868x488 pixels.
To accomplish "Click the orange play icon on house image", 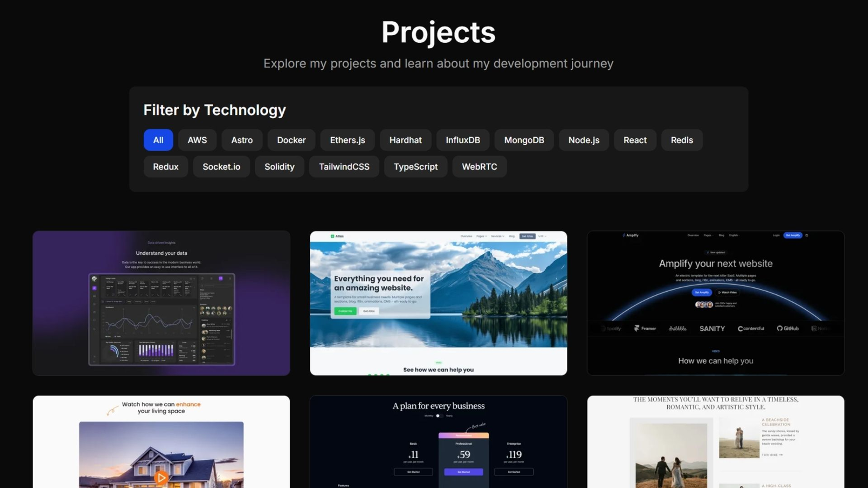I will [x=161, y=478].
